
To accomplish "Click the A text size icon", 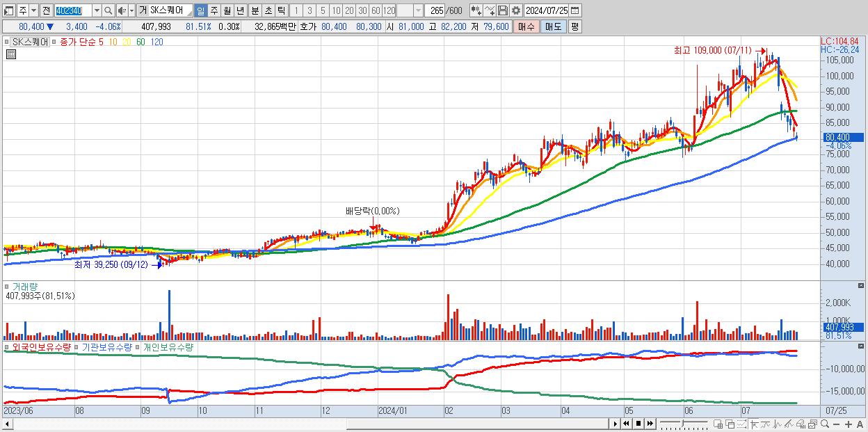I will (860, 424).
